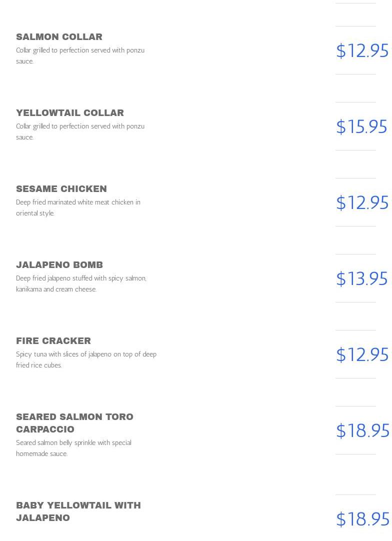Click the Fire Cracker item title

pos(53,340)
